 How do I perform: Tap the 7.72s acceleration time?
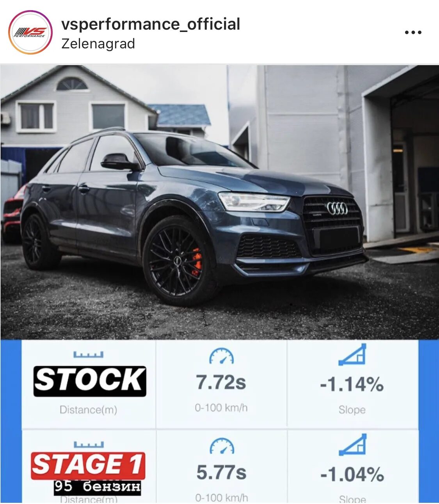coord(221,383)
